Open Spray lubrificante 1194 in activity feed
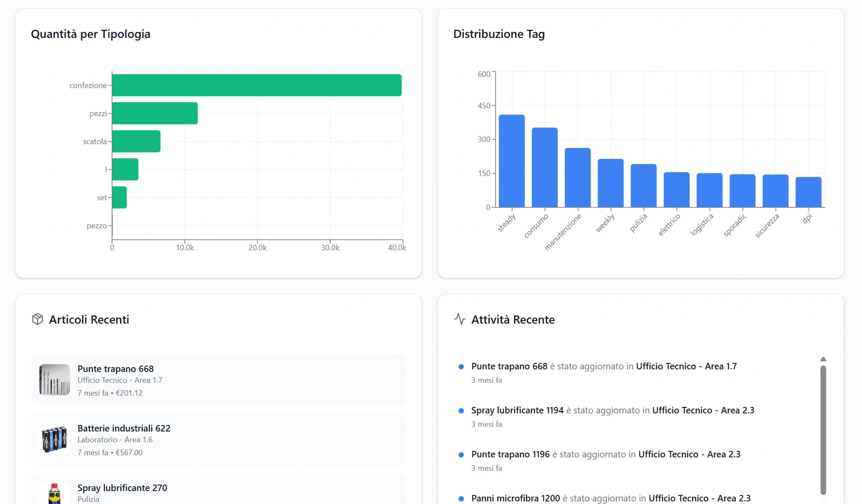Screen dimensions: 862x504 tap(517, 410)
